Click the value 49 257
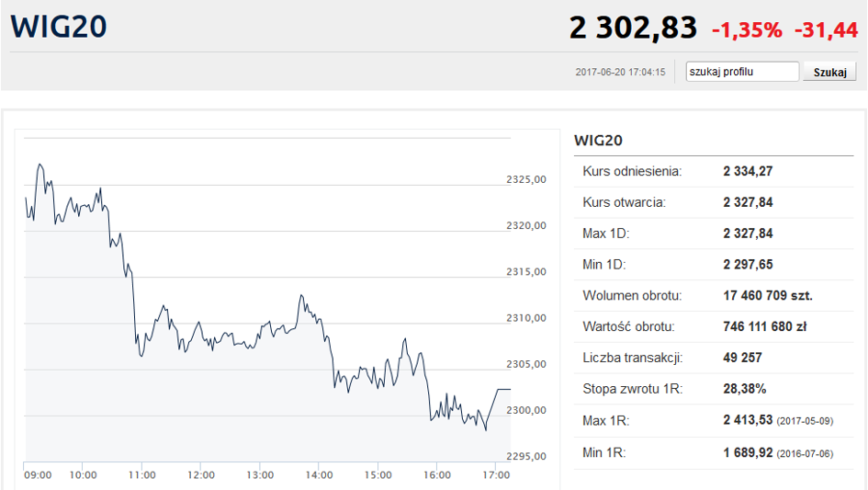Viewport: 868px width, 490px height. pos(742,358)
